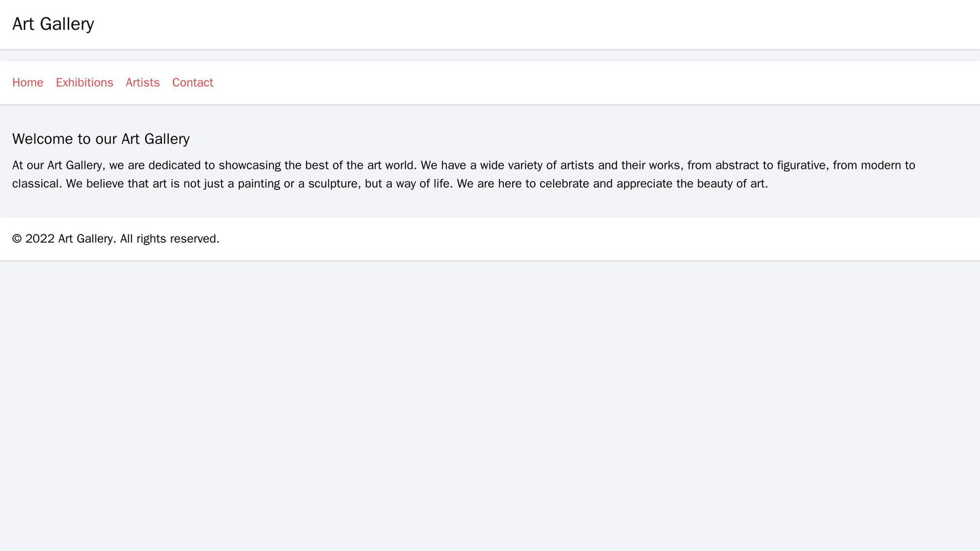Click the word Welcome in the heading
The height and width of the screenshot is (551, 980).
click(x=42, y=139)
